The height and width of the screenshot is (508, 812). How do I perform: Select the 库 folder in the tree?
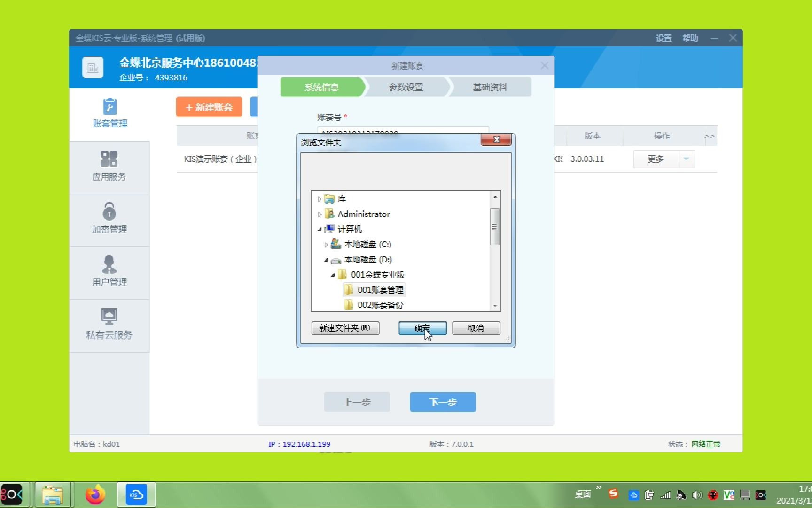click(x=342, y=199)
